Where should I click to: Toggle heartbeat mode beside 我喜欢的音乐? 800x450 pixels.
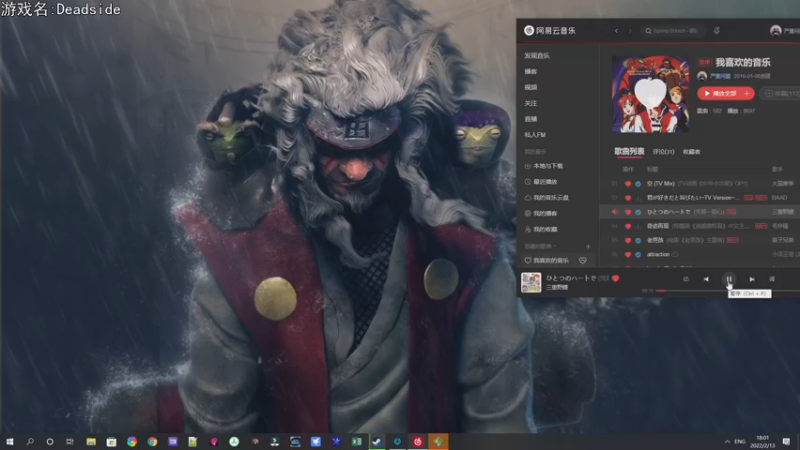pos(583,260)
